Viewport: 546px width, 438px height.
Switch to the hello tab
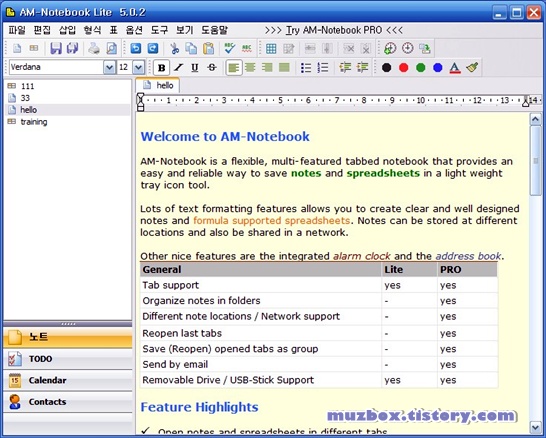pos(158,85)
